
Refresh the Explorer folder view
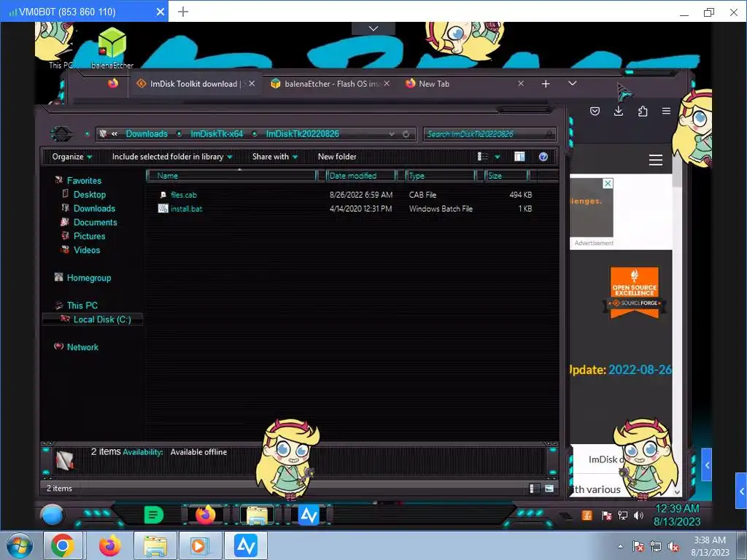[406, 134]
